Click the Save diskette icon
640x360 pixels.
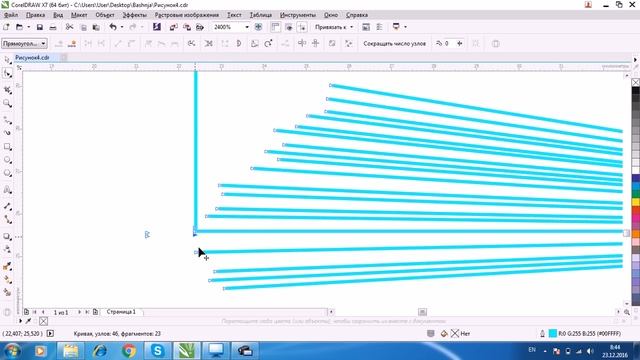point(40,27)
